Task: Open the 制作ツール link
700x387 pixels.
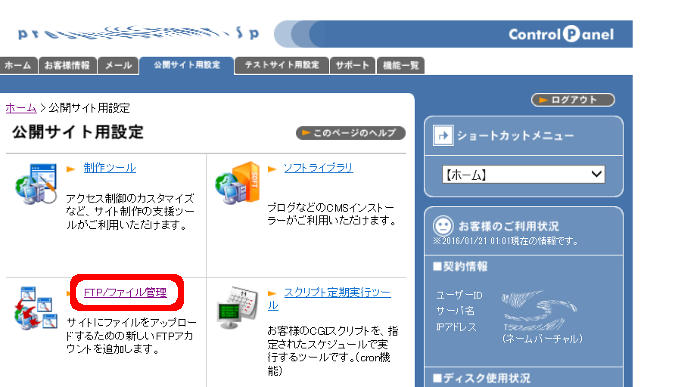Action: click(x=110, y=168)
